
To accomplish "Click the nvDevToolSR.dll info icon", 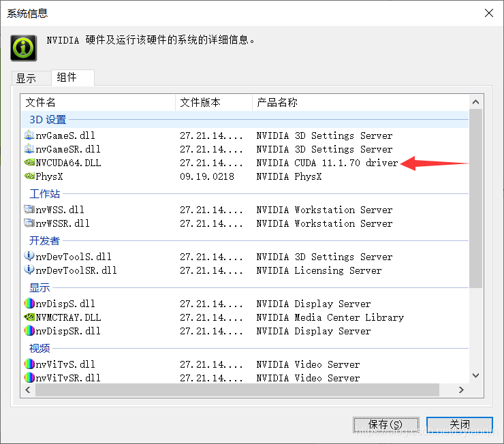I will [x=29, y=270].
